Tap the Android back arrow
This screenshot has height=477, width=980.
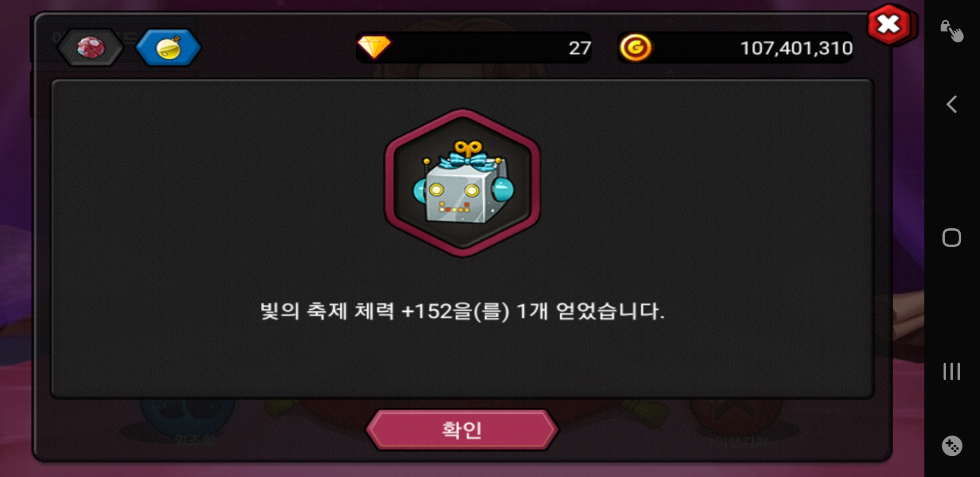[x=952, y=105]
